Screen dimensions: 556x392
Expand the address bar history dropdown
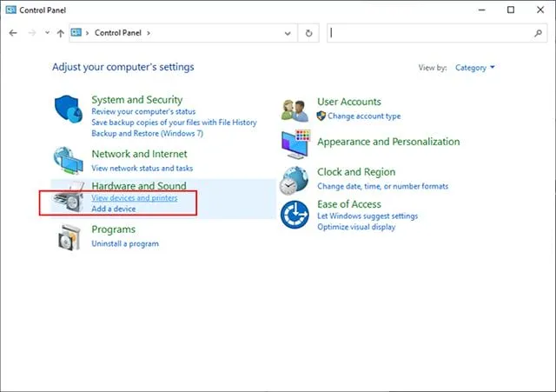point(288,33)
